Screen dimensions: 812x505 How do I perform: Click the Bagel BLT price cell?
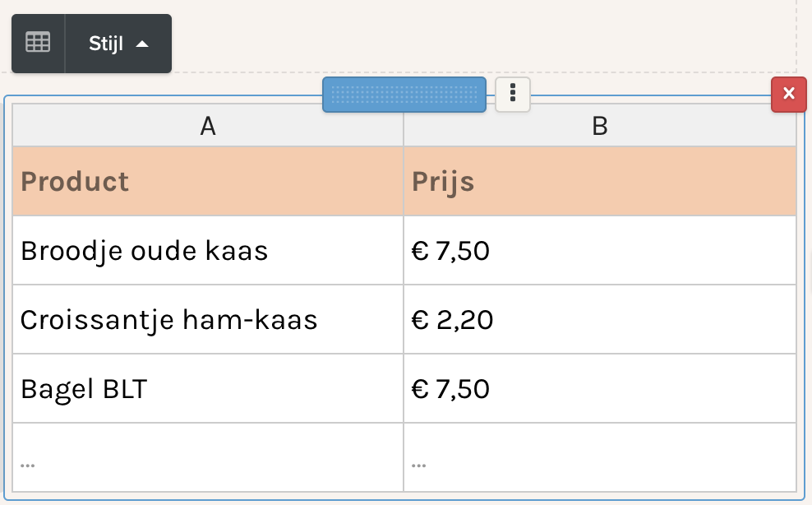[x=600, y=388]
